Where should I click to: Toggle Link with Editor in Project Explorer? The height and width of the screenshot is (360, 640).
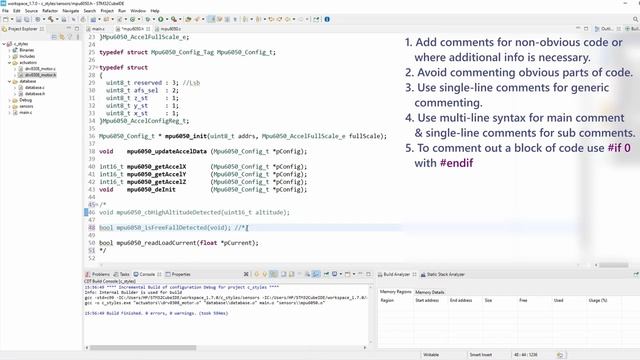click(62, 37)
